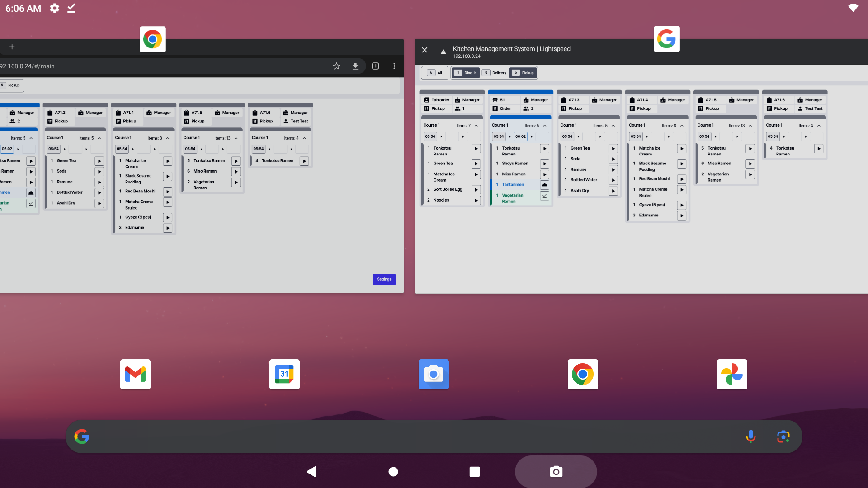Screen dimensions: 868x488
Task: Open the Camera app icon
Action: point(434,374)
